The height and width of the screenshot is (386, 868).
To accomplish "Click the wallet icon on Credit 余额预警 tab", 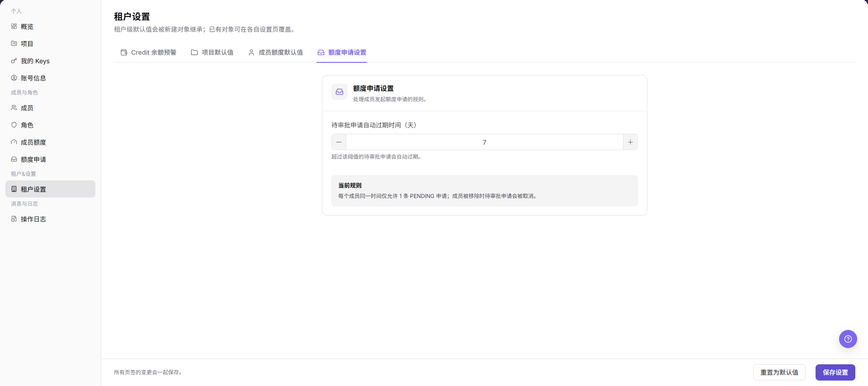I will [x=124, y=52].
